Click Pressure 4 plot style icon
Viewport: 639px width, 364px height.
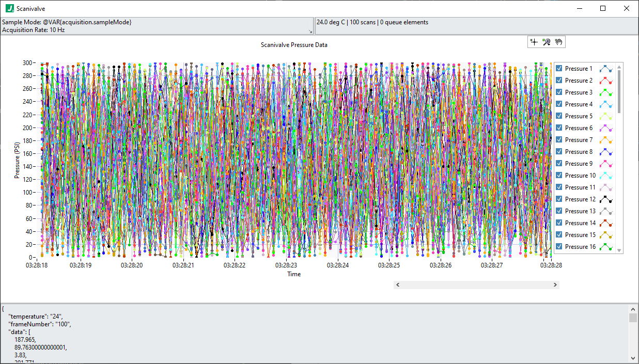606,104
